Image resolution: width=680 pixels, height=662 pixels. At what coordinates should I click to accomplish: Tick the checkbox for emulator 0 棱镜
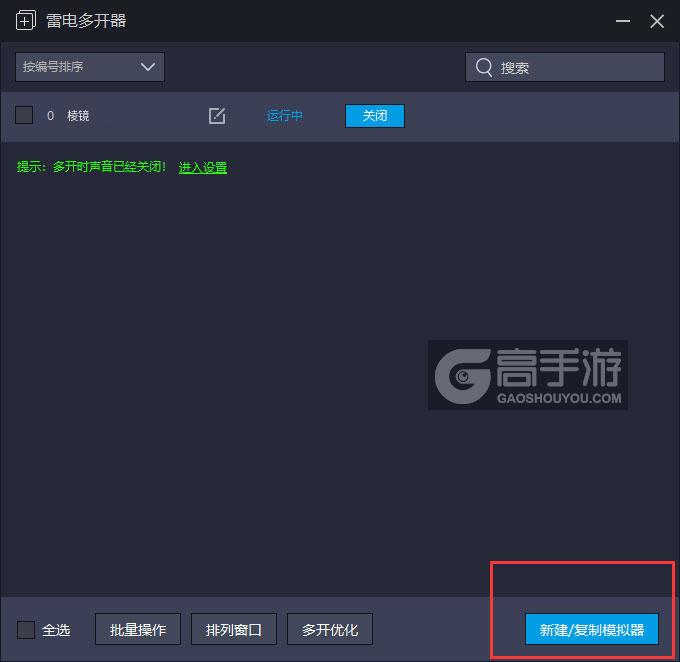coord(24,115)
